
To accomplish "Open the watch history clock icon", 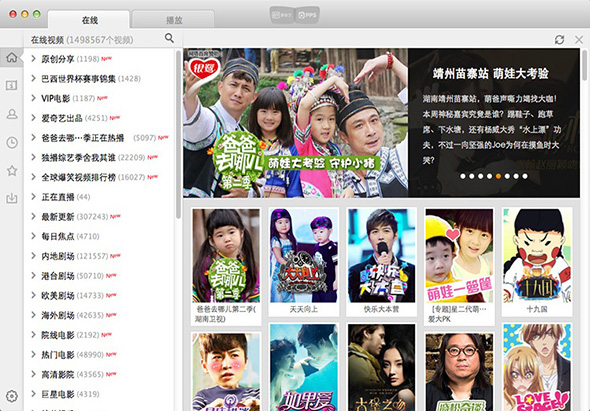I will [12, 142].
